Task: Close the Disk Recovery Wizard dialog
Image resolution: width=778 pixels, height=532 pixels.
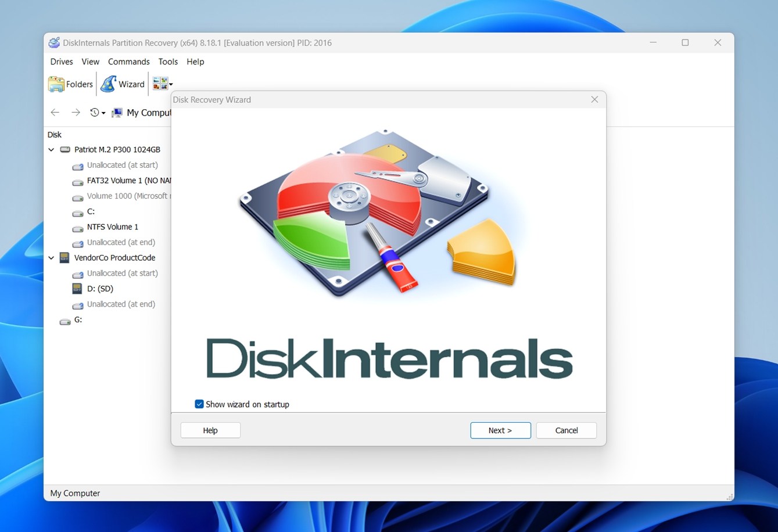Action: click(594, 100)
